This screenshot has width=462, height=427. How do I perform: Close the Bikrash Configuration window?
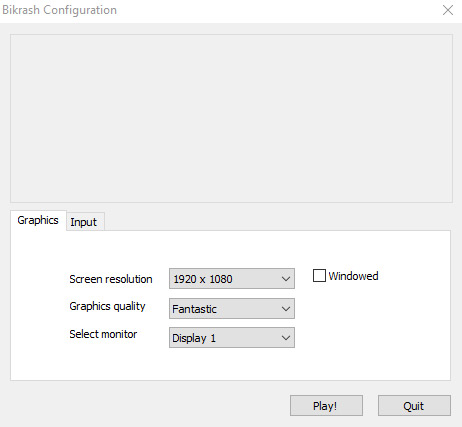point(448,10)
